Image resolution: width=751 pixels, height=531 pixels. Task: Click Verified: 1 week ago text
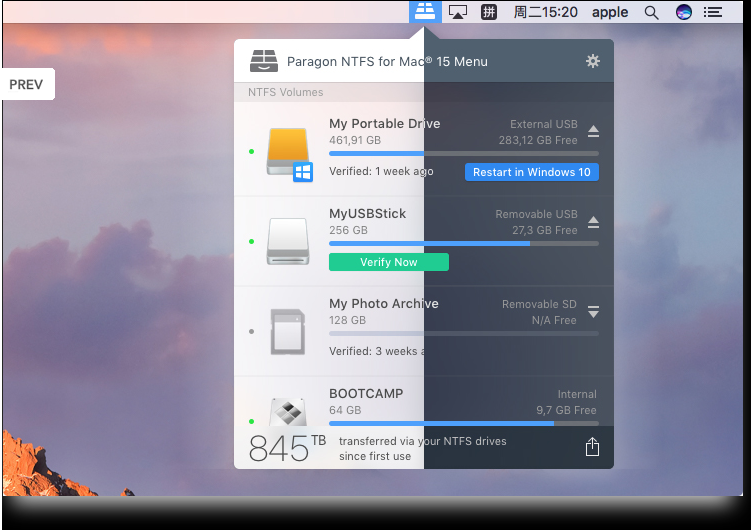381,171
